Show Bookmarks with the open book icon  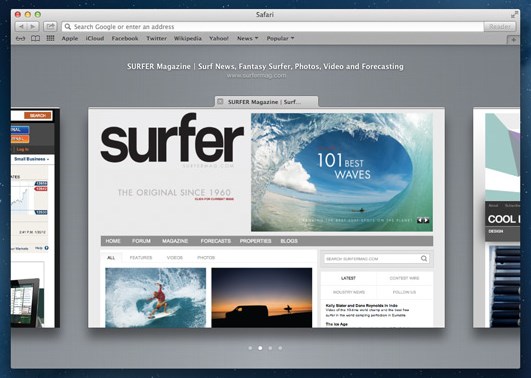[35, 39]
